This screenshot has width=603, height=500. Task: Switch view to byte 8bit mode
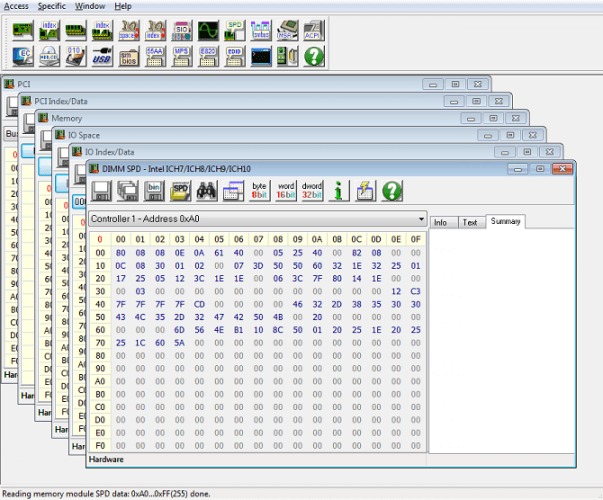pos(259,190)
